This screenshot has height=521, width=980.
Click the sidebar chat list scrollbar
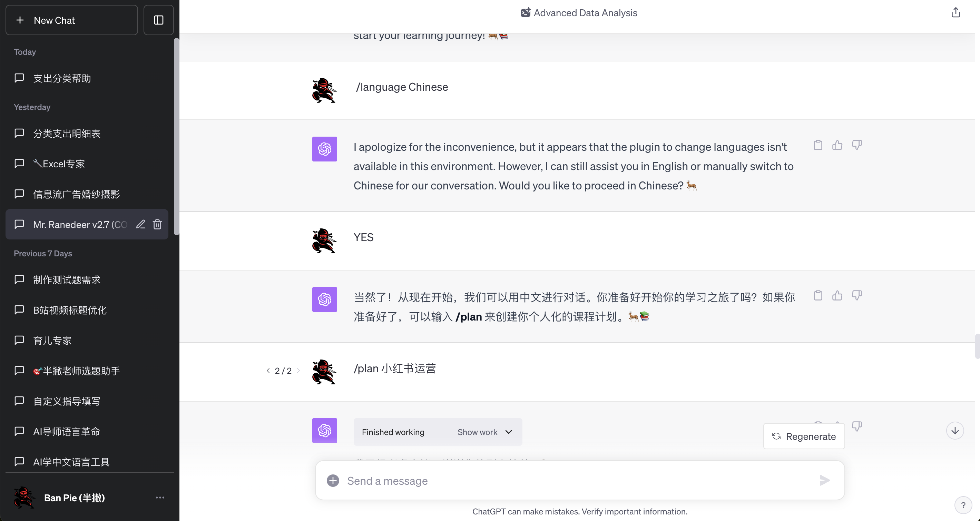[x=177, y=137]
